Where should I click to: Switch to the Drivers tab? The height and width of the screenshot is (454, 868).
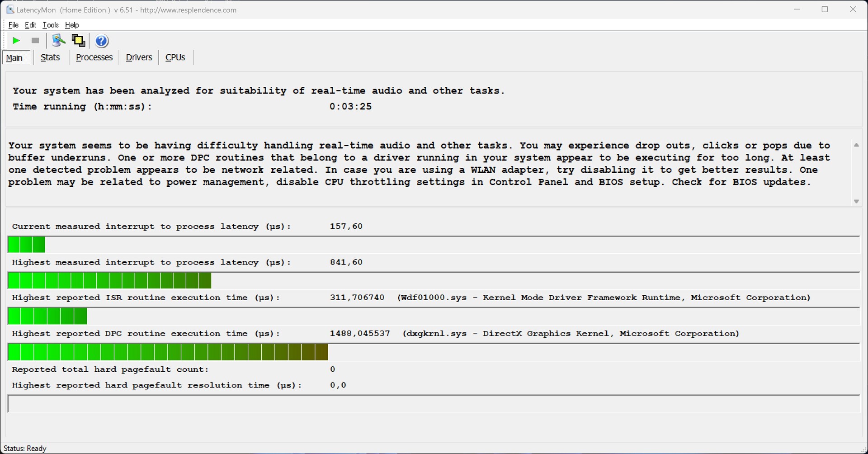pos(139,57)
